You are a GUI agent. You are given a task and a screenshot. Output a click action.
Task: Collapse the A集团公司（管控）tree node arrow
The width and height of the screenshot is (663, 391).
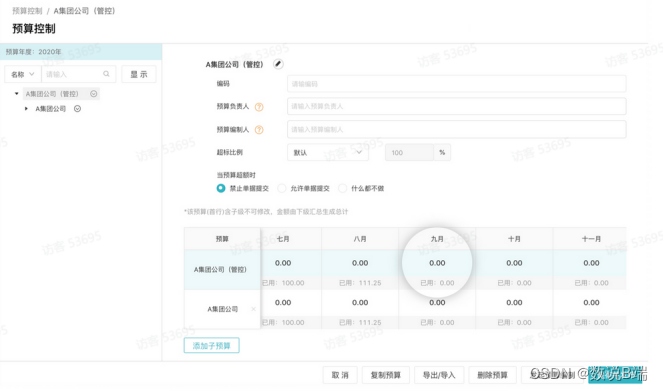[16, 93]
